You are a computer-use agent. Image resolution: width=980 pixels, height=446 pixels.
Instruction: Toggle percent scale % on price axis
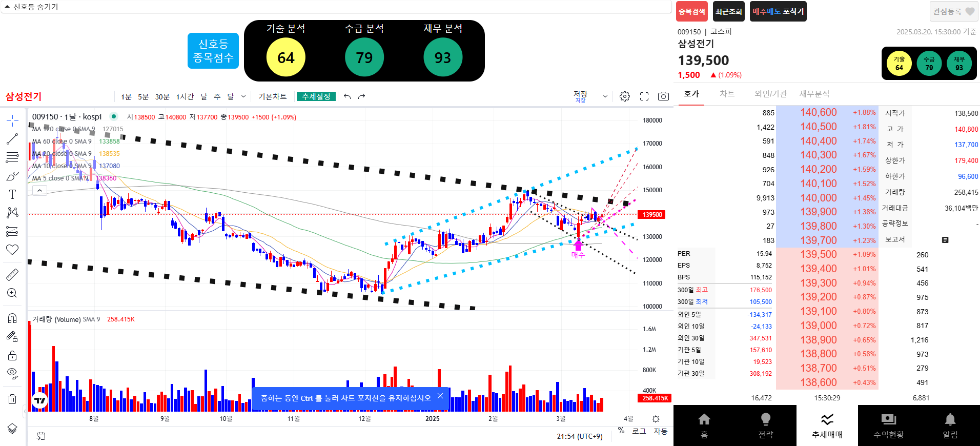(x=621, y=431)
